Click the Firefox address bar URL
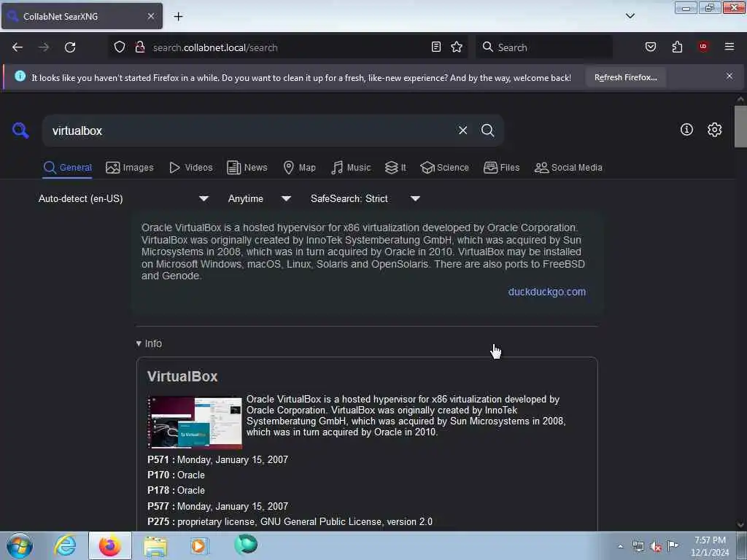The height and width of the screenshot is (560, 747). point(215,47)
